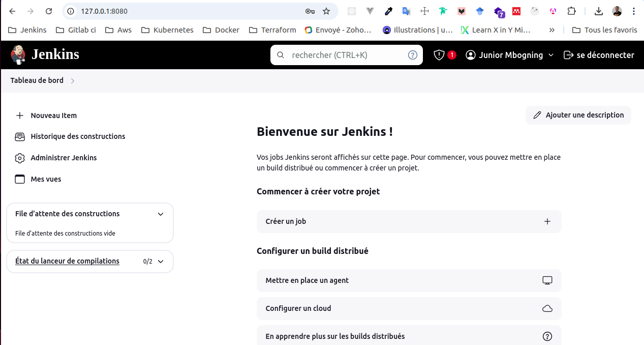Click se déconnecter to log out
Image resolution: width=644 pixels, height=345 pixels.
pyautogui.click(x=599, y=55)
